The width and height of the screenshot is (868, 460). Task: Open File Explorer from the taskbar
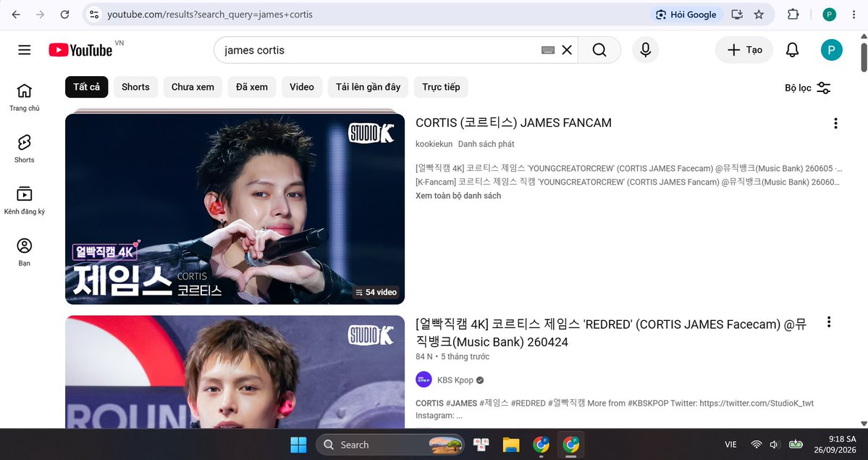point(511,445)
